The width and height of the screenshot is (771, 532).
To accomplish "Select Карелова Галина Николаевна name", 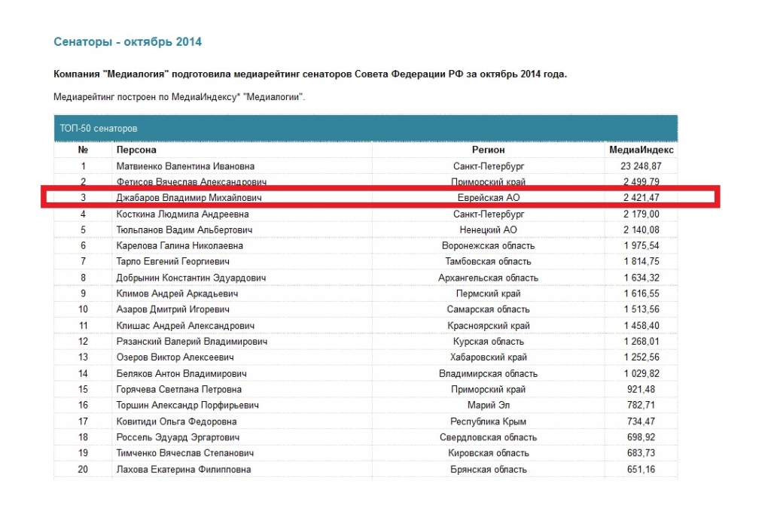I will 179,245.
